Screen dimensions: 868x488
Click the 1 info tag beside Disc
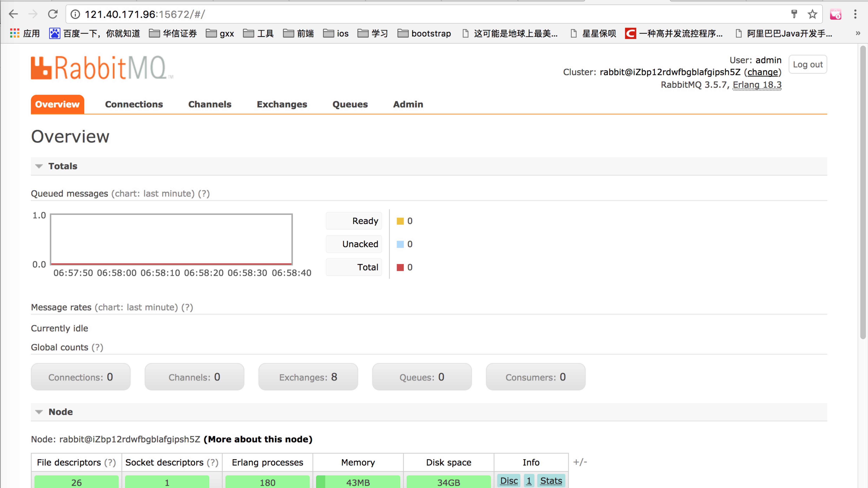pyautogui.click(x=529, y=481)
